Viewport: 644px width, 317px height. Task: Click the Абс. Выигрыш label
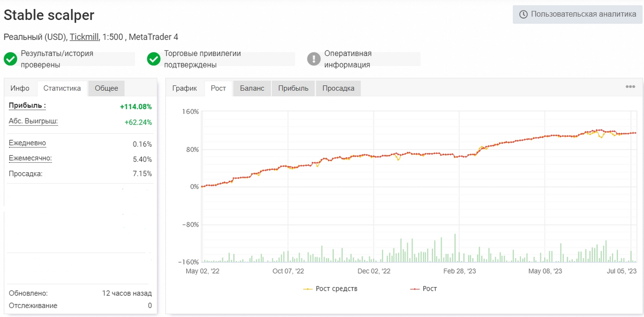(33, 121)
